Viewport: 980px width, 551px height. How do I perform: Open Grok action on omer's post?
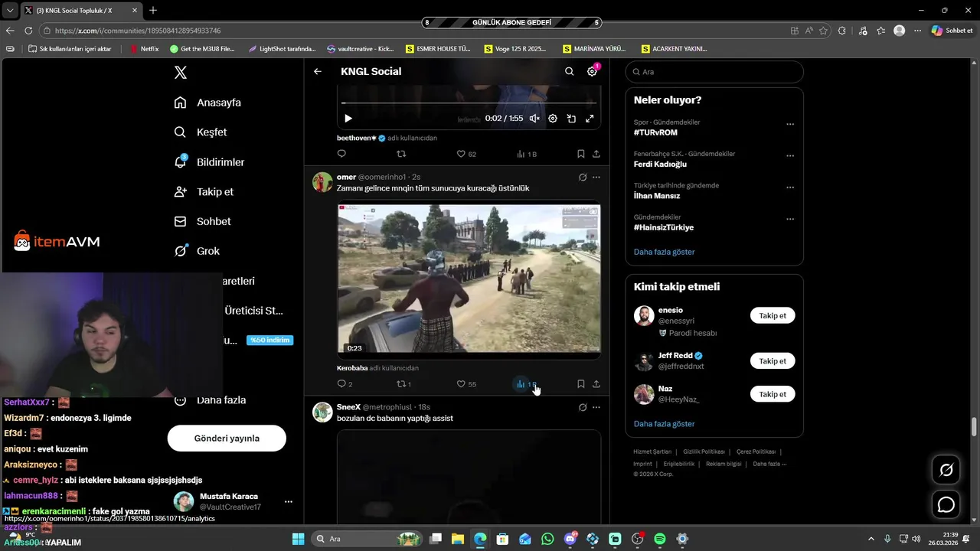point(583,177)
